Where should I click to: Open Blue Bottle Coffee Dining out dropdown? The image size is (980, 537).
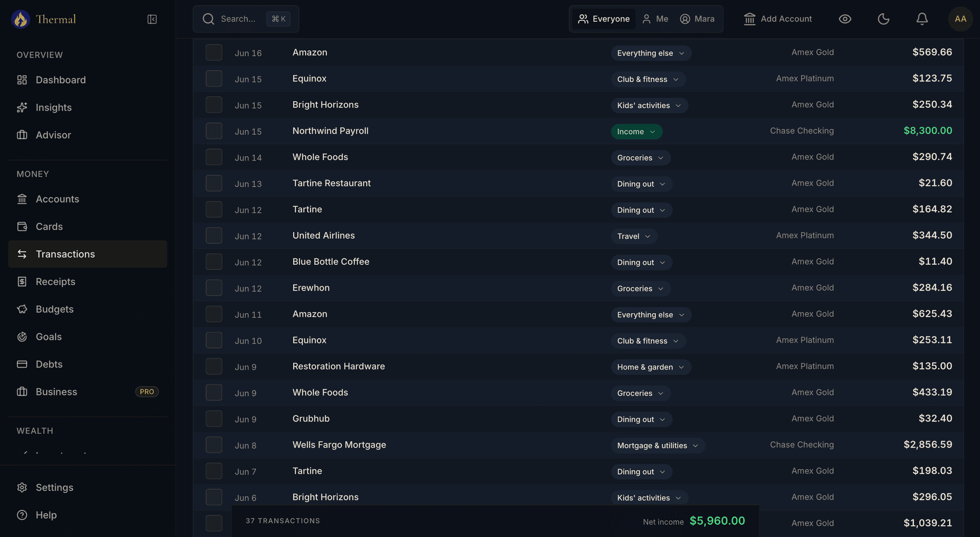[641, 262]
